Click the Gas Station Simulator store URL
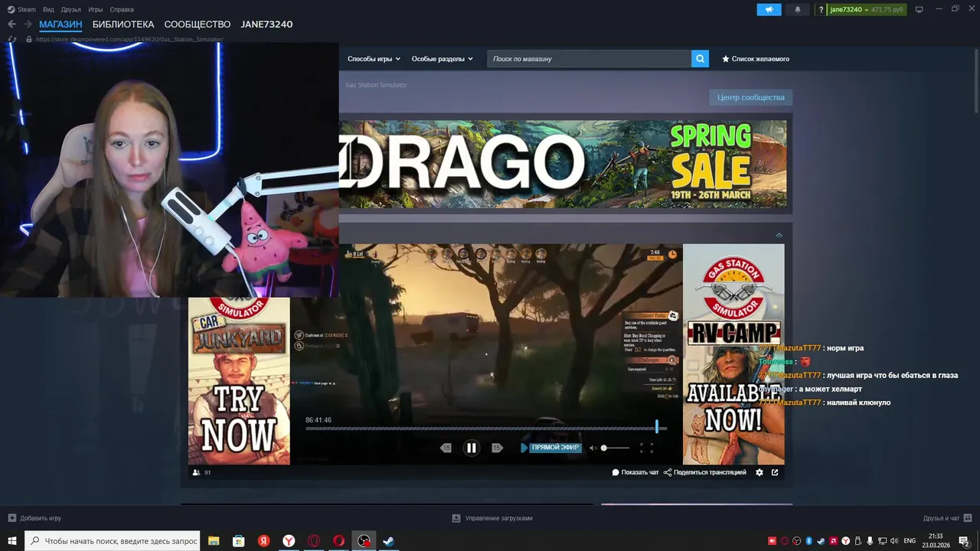This screenshot has width=980, height=551. click(130, 39)
